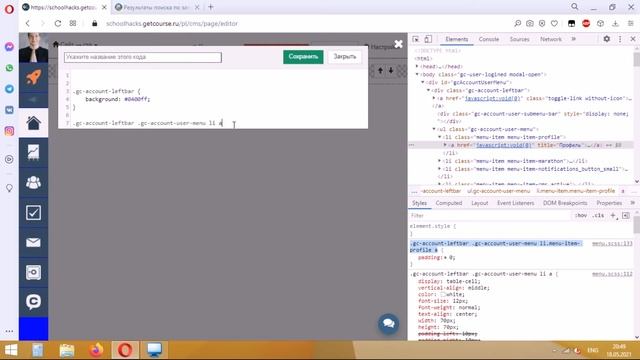This screenshot has height=360, width=640.
Task: Open Firefox from the taskbar
Action: pyautogui.click(x=96, y=350)
